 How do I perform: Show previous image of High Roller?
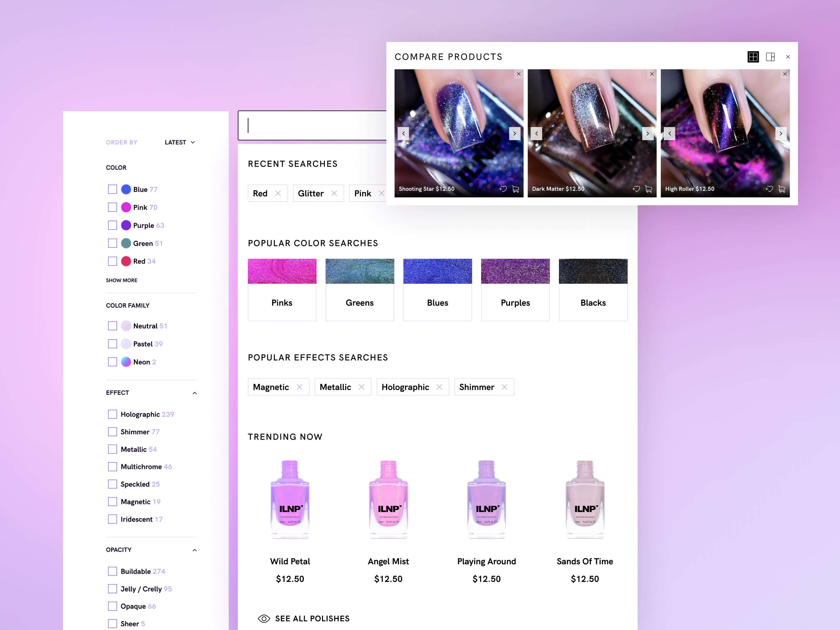(x=669, y=133)
